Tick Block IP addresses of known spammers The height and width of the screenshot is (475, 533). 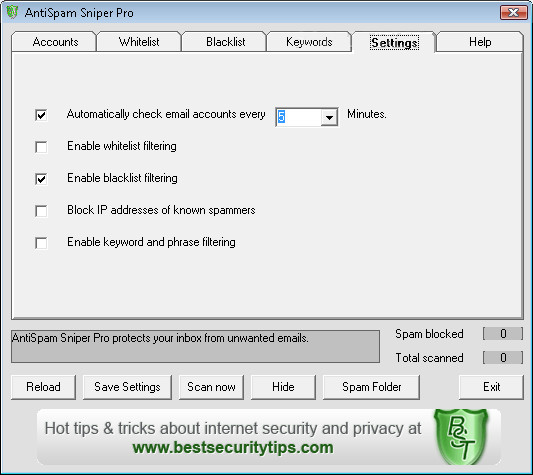point(41,211)
